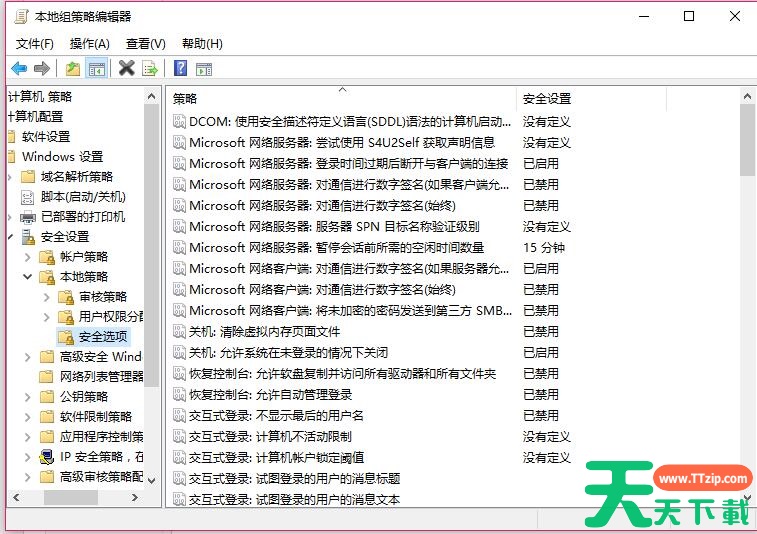Expand the 公钥策略 tree node
757x534 pixels.
pos(27,397)
